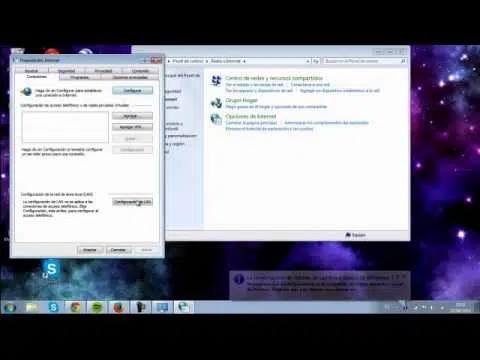
Task: Expand the address bar history dropdown
Action: [307, 61]
